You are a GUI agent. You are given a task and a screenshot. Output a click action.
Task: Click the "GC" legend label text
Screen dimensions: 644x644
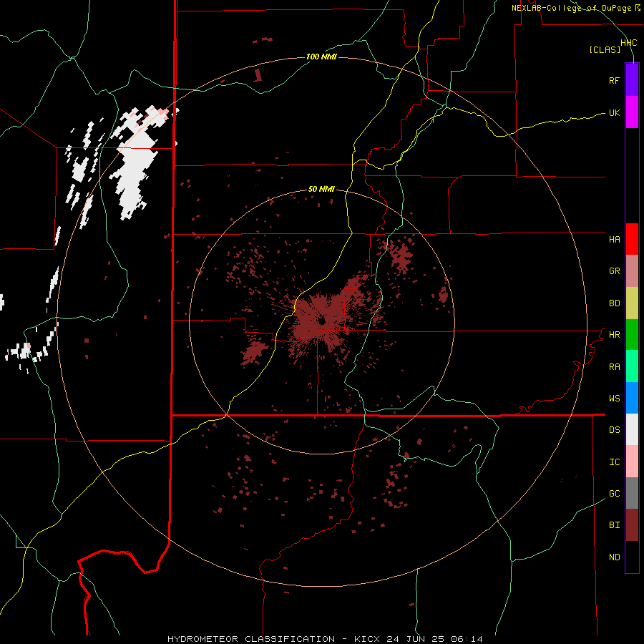click(614, 494)
